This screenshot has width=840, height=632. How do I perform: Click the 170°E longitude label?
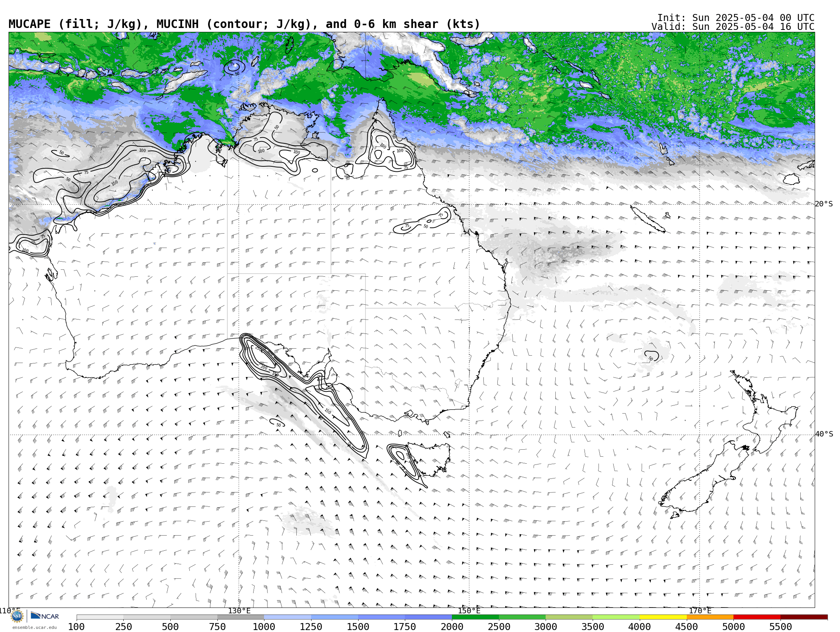700,611
